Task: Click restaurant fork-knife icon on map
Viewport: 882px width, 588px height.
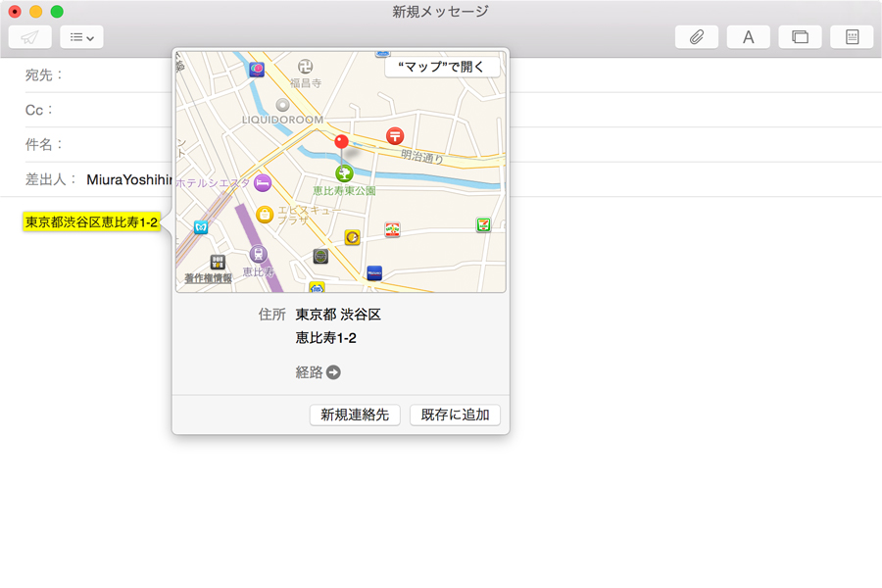Action: [x=218, y=263]
